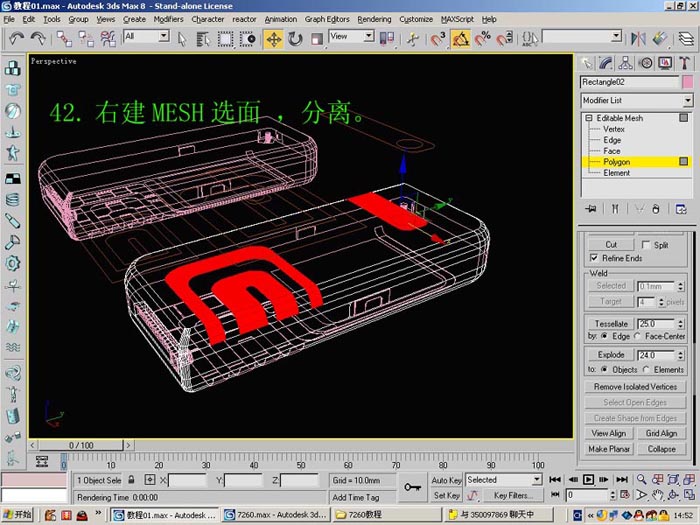The width and height of the screenshot is (700, 525).
Task: Select Tessellate by Edge radio
Action: [604, 336]
